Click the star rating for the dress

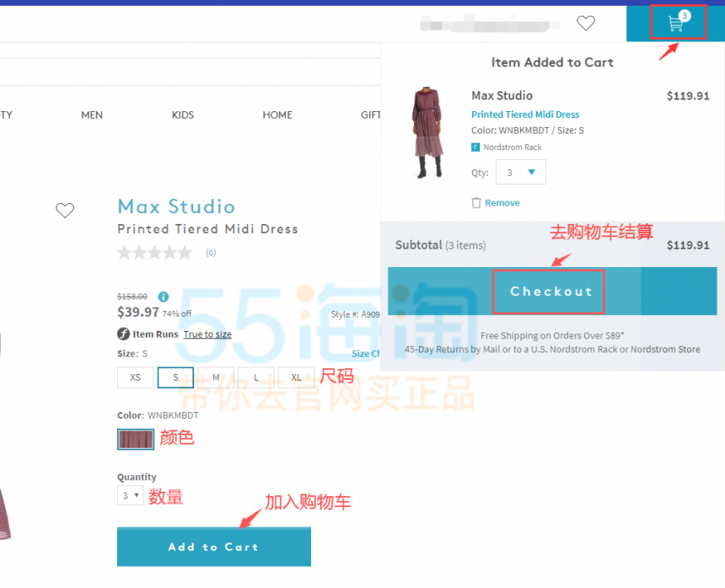(154, 253)
